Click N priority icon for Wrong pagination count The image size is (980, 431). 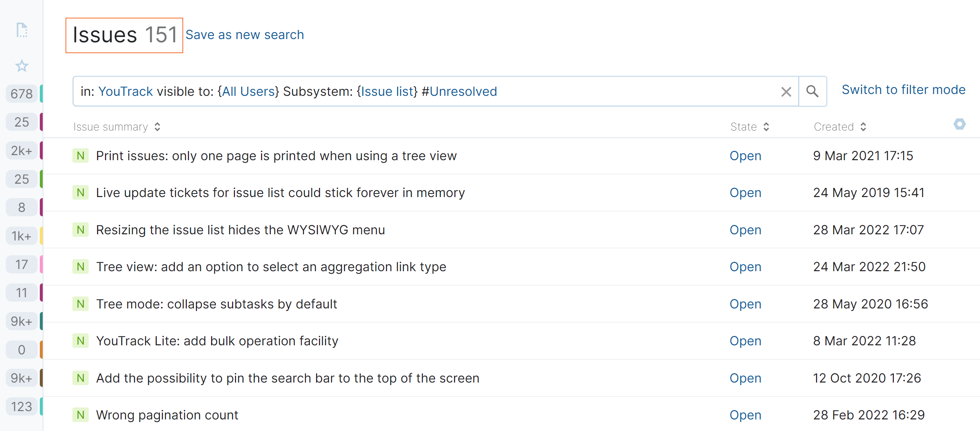[80, 415]
